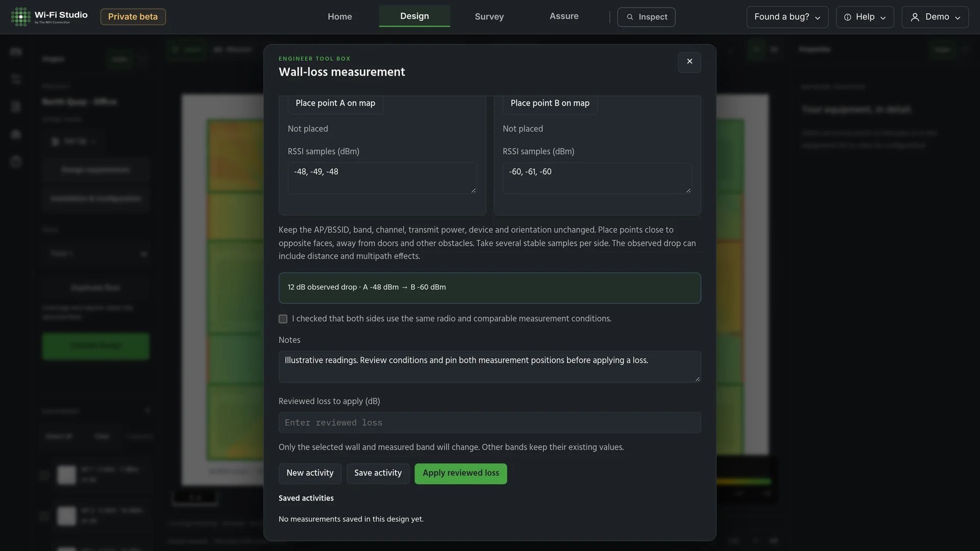
Task: Click the Notes text area
Action: pos(489,366)
